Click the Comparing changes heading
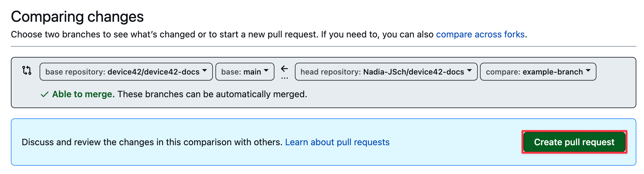 (77, 17)
